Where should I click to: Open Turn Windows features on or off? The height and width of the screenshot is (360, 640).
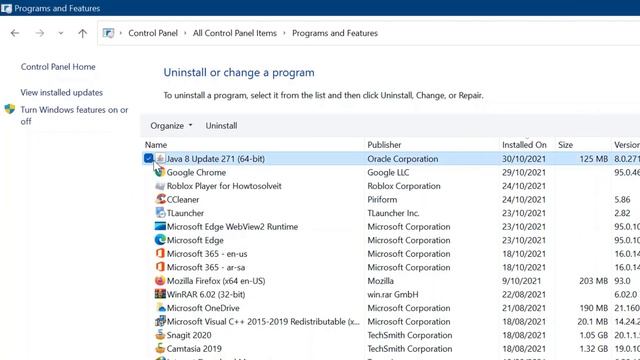point(74,116)
